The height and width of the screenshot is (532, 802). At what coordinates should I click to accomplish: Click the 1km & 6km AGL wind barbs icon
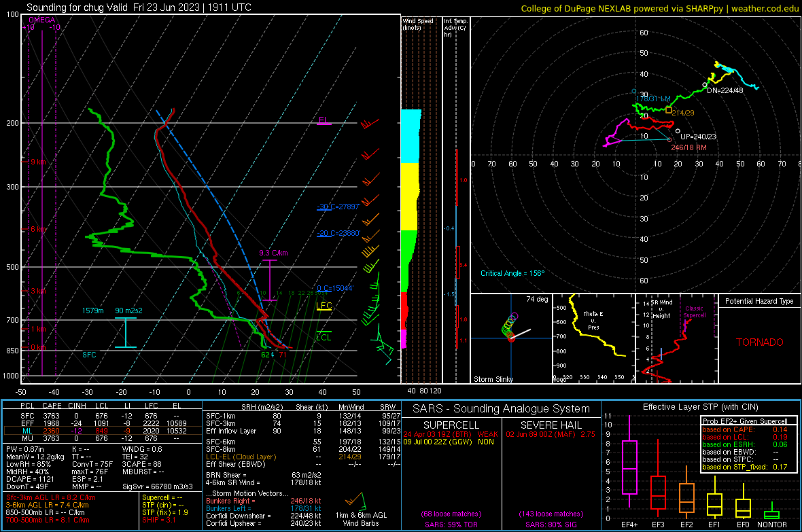[356, 500]
